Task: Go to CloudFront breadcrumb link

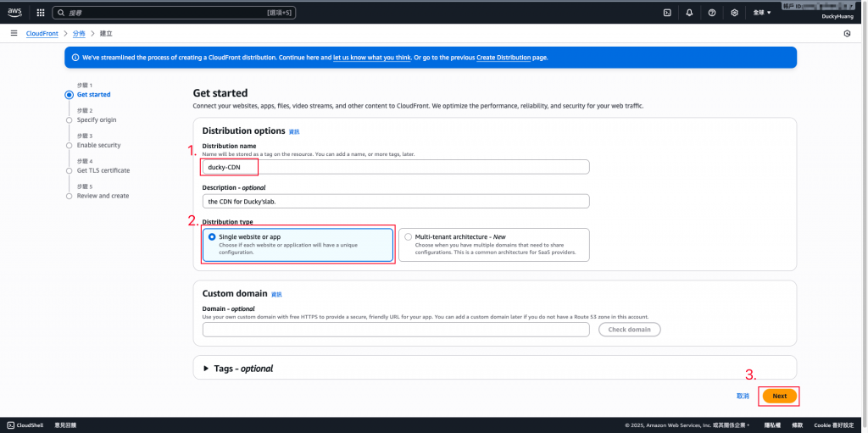Action: coord(42,34)
